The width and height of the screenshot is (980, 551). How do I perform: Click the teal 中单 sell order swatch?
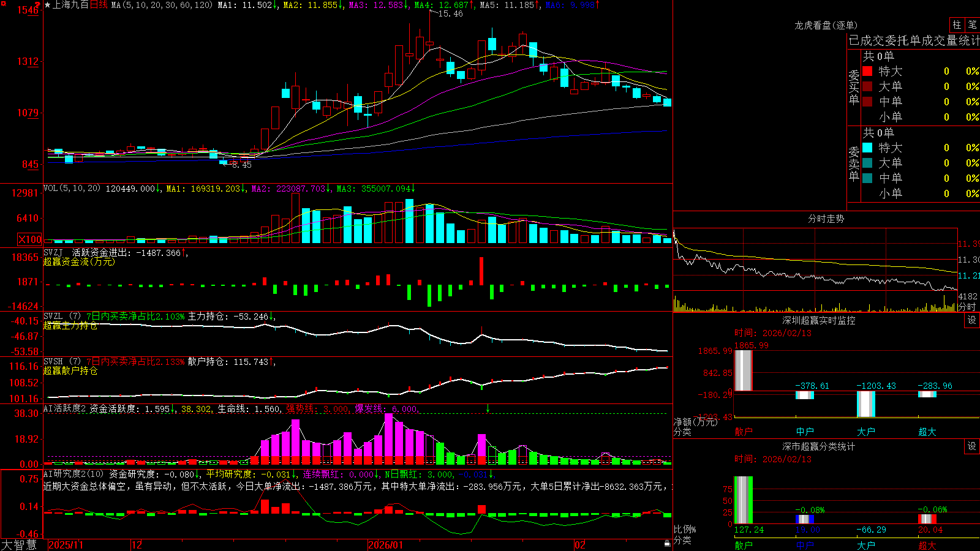[x=867, y=178]
